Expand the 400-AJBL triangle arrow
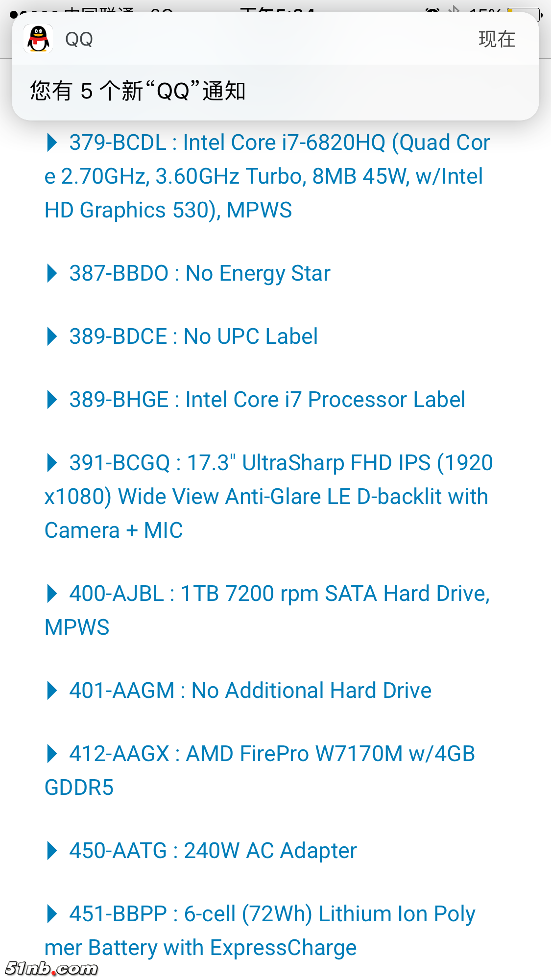Viewport: 551px width, 980px height. click(x=51, y=594)
